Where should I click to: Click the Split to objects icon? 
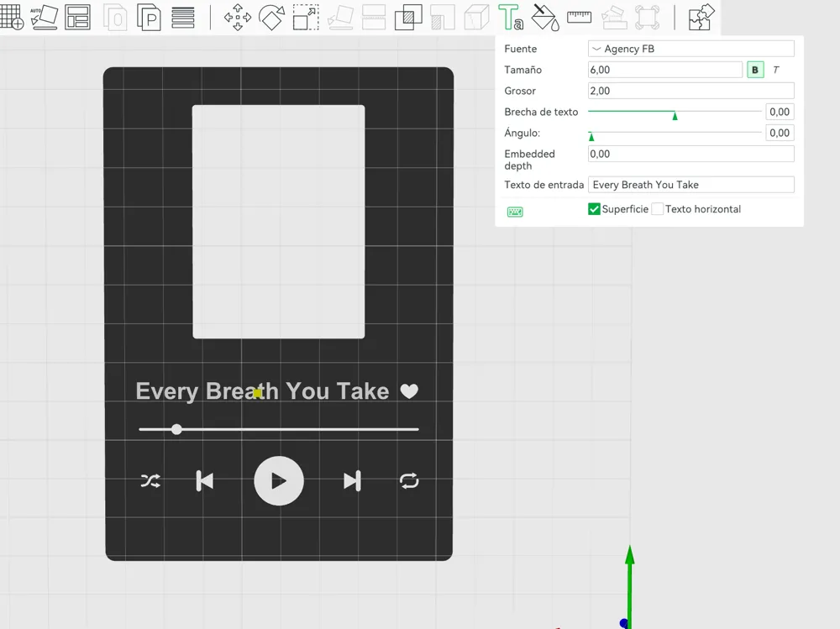tap(115, 17)
